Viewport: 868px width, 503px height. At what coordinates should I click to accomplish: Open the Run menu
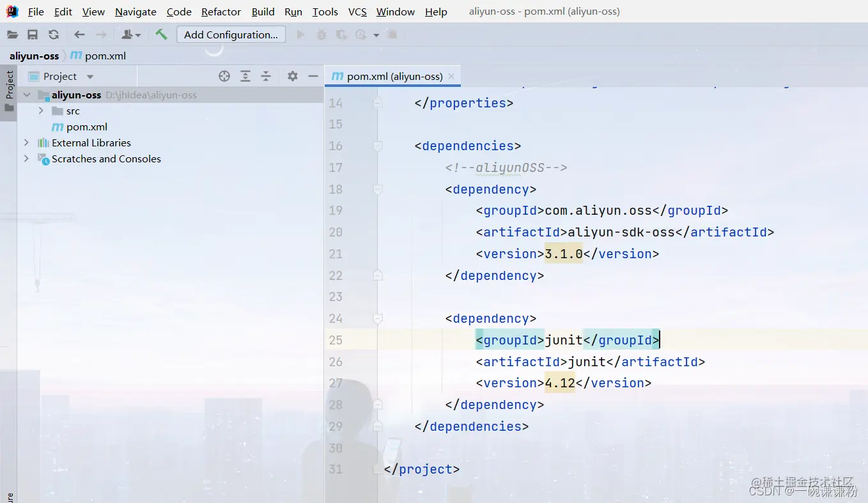pyautogui.click(x=293, y=12)
